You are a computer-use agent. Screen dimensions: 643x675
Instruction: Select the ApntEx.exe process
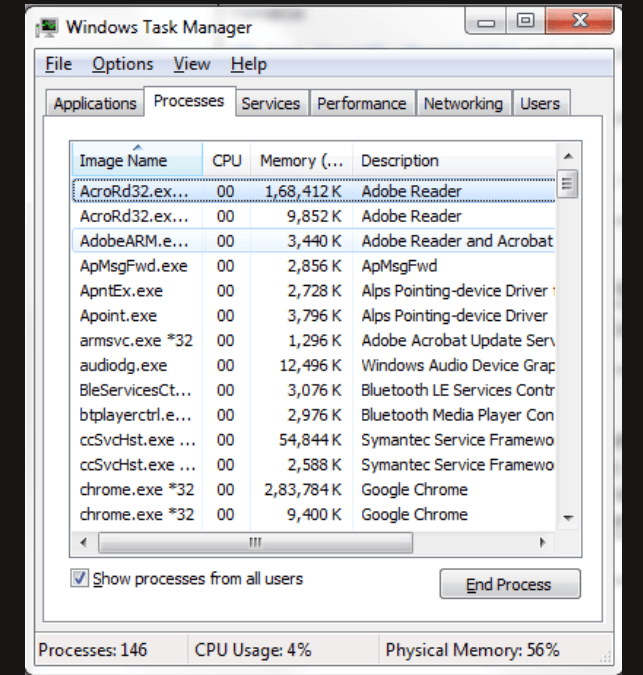[314, 291]
